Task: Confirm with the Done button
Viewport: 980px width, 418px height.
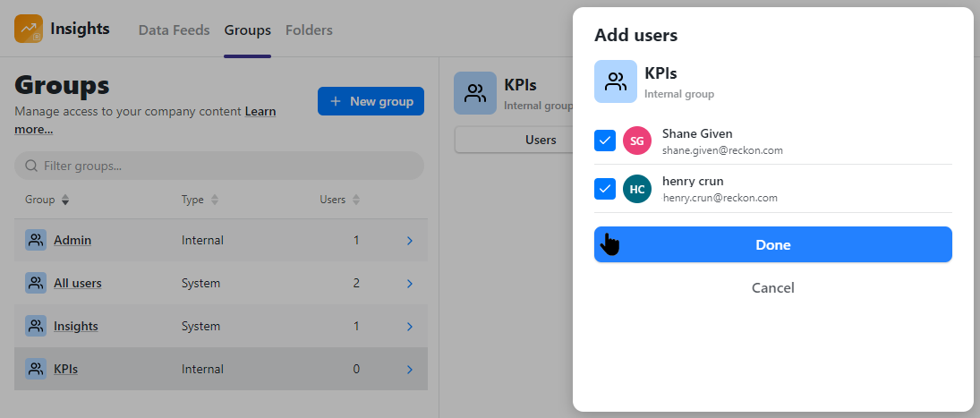Action: pos(773,245)
